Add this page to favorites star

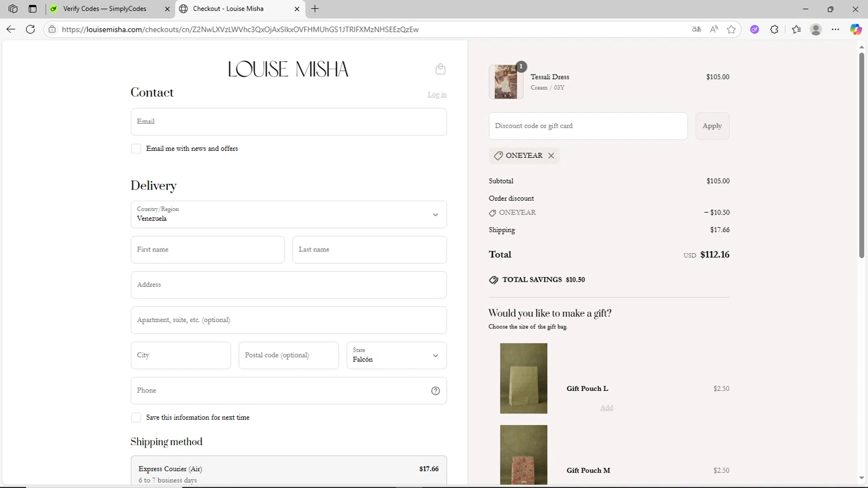point(731,29)
